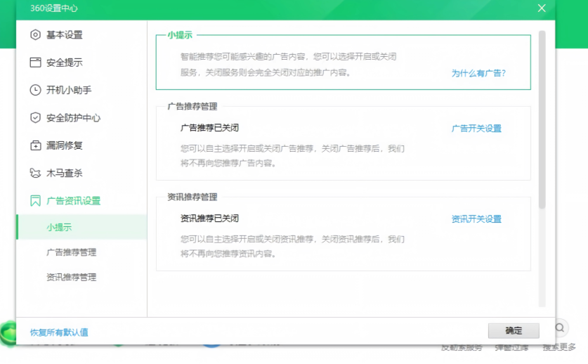Click the 资讯推荐已关闭 status text
Viewport: 588px width, 364px height.
pyautogui.click(x=209, y=219)
